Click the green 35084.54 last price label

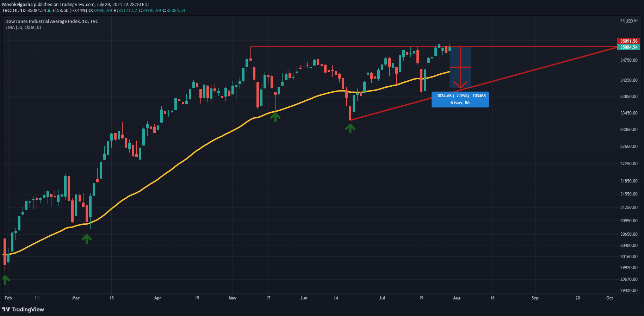click(x=628, y=47)
